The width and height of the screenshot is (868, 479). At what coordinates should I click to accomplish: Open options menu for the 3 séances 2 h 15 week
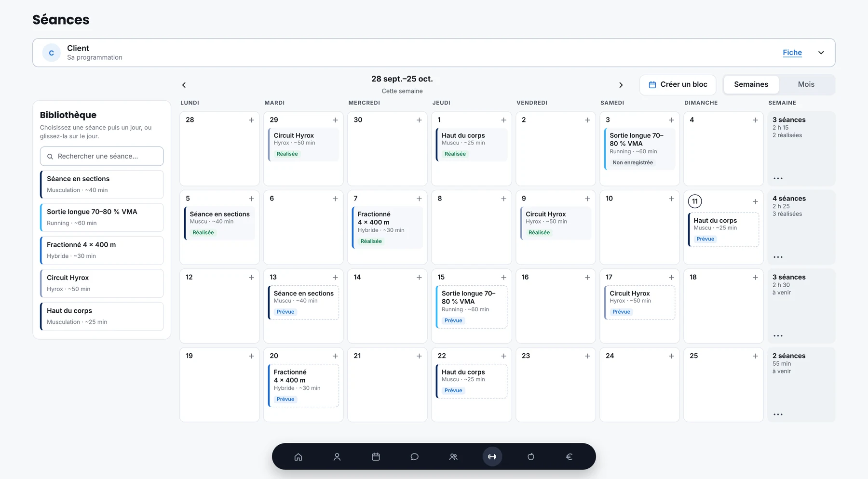[x=778, y=178]
